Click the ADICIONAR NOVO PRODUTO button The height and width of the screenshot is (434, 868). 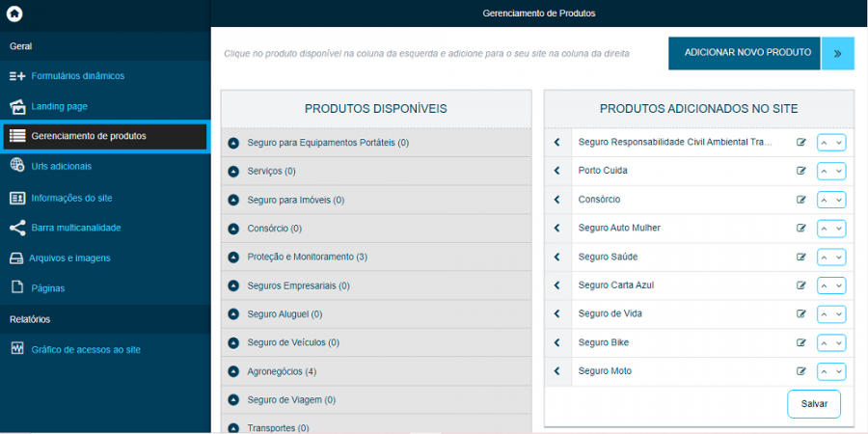pos(744,54)
